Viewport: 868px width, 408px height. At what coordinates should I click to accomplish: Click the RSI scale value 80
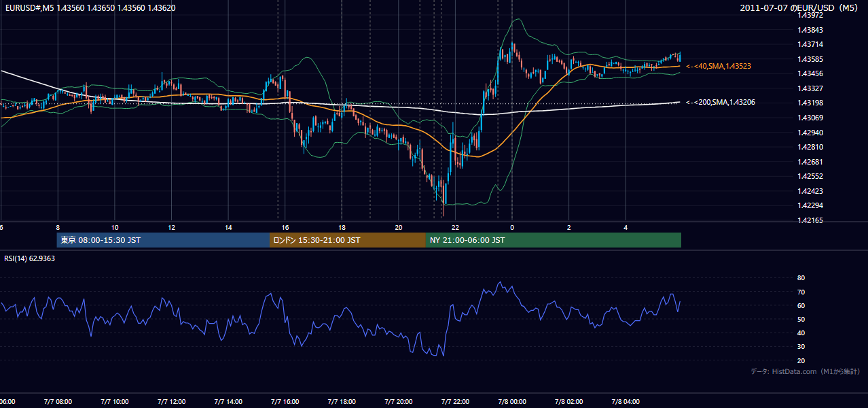coord(801,278)
